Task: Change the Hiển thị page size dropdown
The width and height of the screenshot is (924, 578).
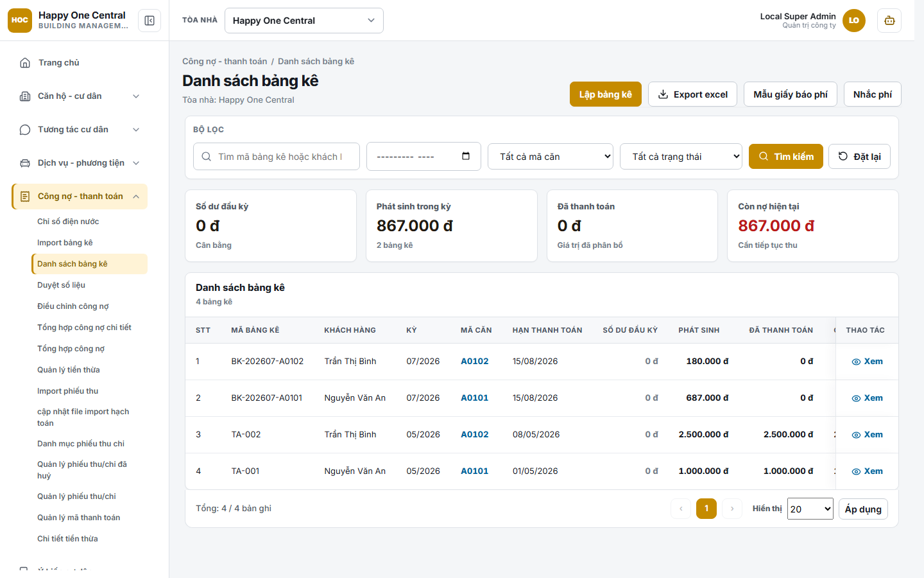Action: tap(810, 509)
